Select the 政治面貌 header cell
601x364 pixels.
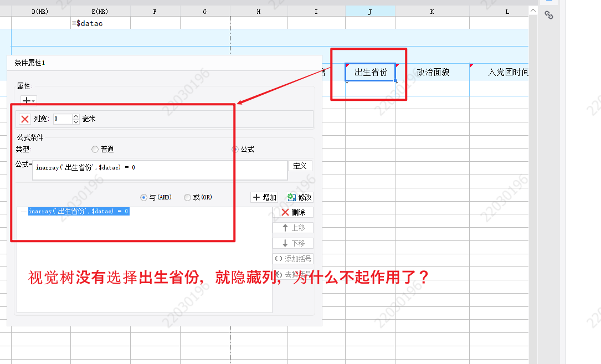pos(433,72)
